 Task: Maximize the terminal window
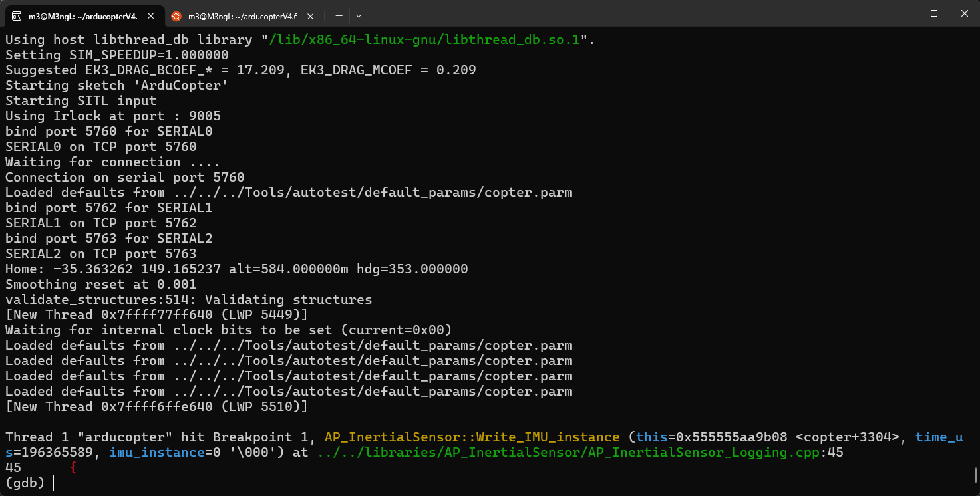pos(933,13)
